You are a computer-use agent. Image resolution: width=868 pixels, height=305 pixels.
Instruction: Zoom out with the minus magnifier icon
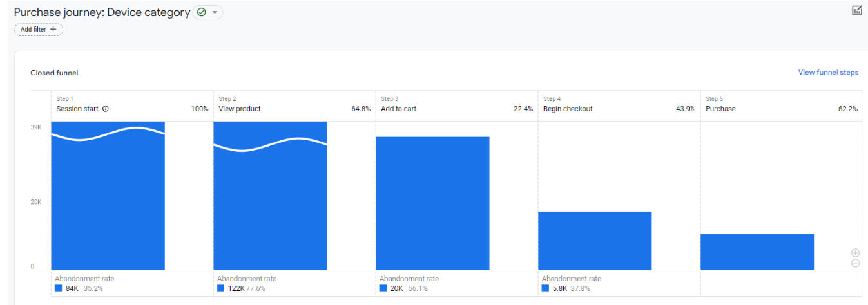coord(855,263)
